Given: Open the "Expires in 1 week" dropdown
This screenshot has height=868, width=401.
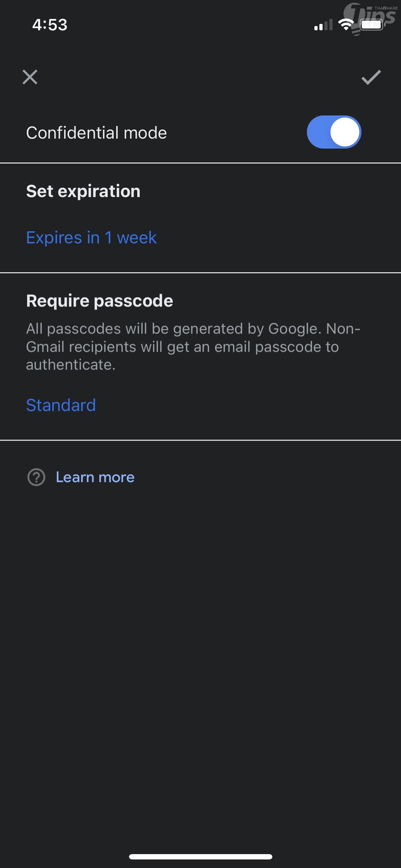Looking at the screenshot, I should pyautogui.click(x=92, y=238).
